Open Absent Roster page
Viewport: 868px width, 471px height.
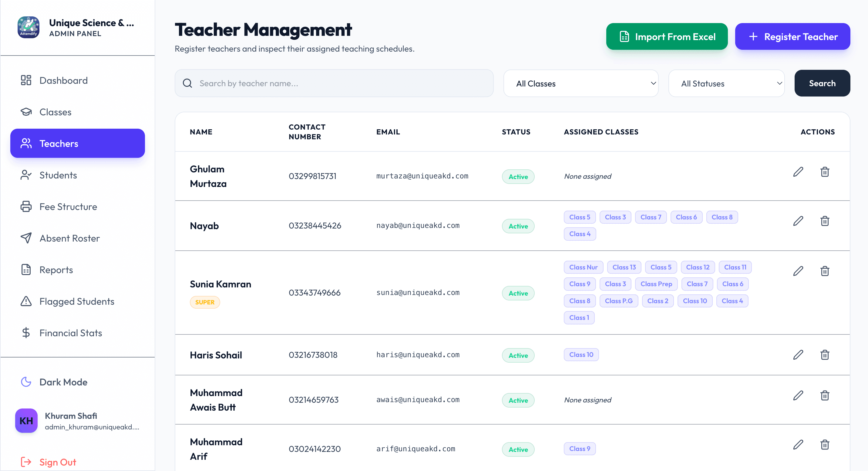tap(78, 238)
